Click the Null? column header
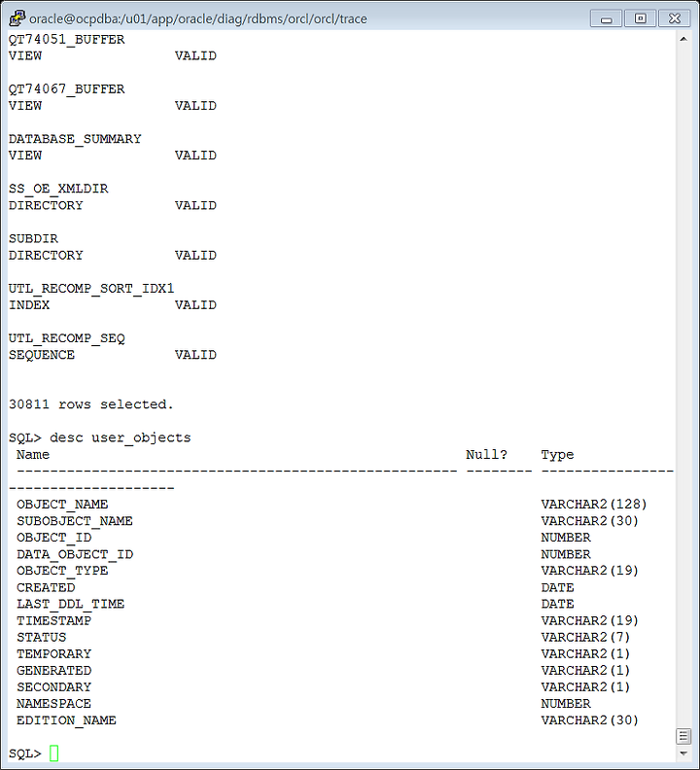Viewport: 700px width, 770px height. [x=486, y=454]
